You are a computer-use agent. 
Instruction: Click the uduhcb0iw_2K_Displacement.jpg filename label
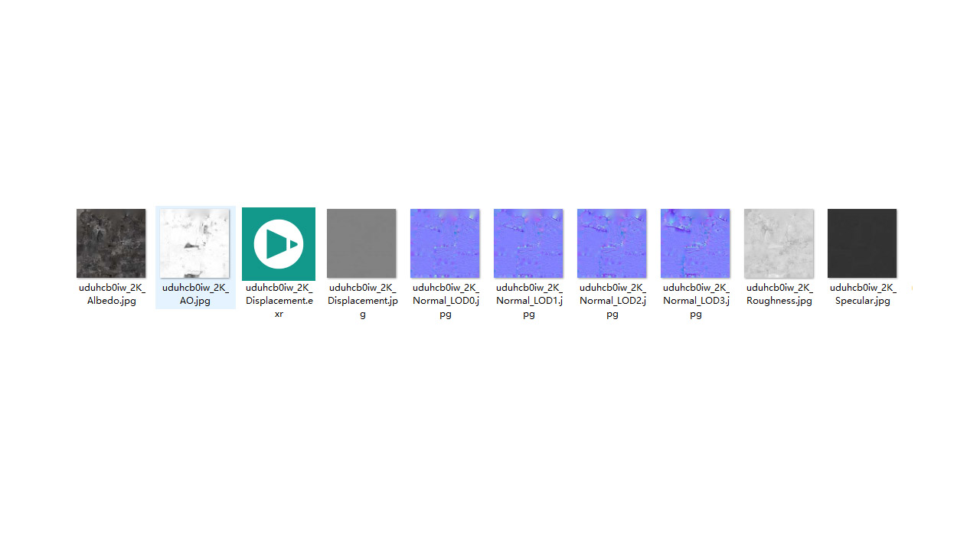[x=362, y=301]
